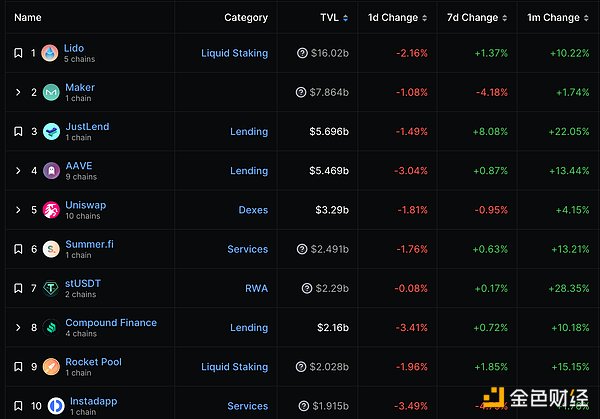This screenshot has width=600, height=419.
Task: Expand the AAVE row chevron
Action: click(x=18, y=171)
